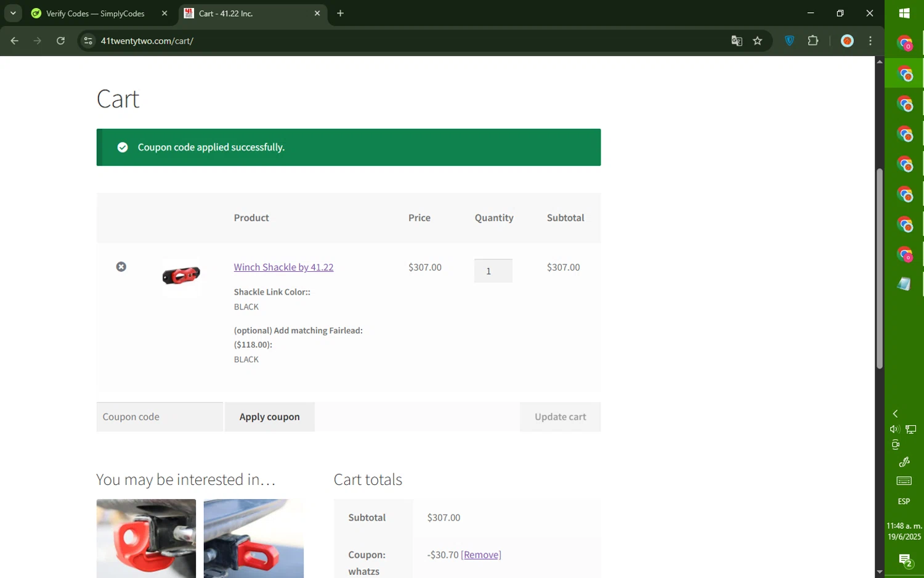The height and width of the screenshot is (578, 924).
Task: Remove the whatzs coupon via [Remove]
Action: click(481, 555)
